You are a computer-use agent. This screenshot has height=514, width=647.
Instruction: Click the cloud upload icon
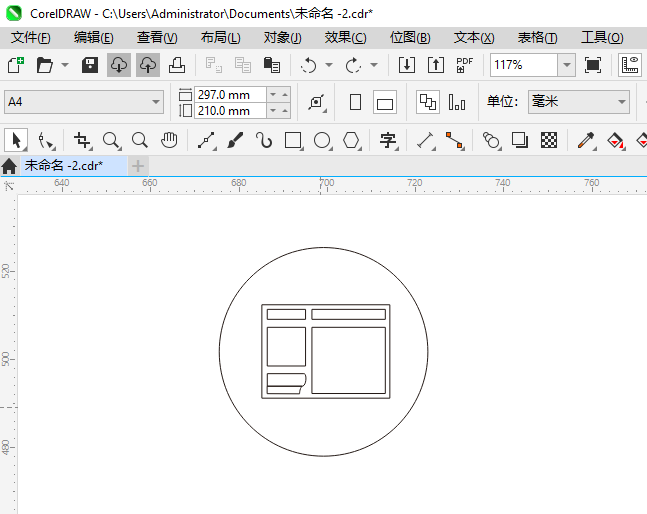(148, 65)
